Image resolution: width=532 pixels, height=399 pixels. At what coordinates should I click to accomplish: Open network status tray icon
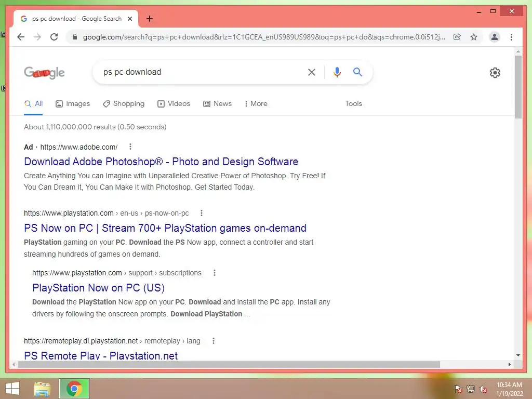coord(471,389)
